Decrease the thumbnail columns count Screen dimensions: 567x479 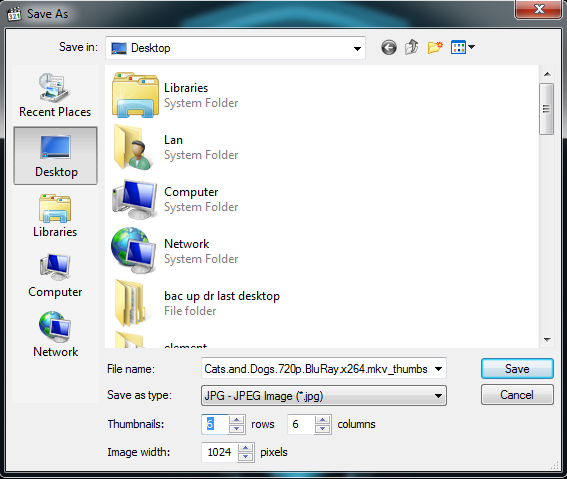pos(323,429)
